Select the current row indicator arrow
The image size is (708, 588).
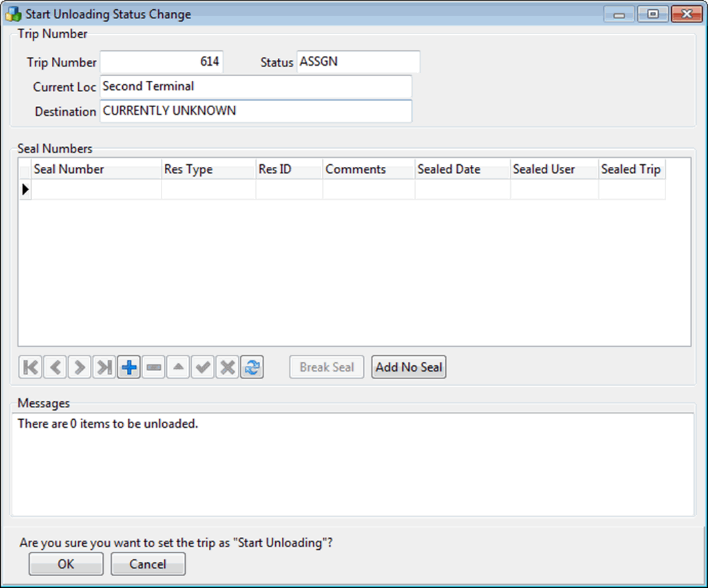coord(25,189)
